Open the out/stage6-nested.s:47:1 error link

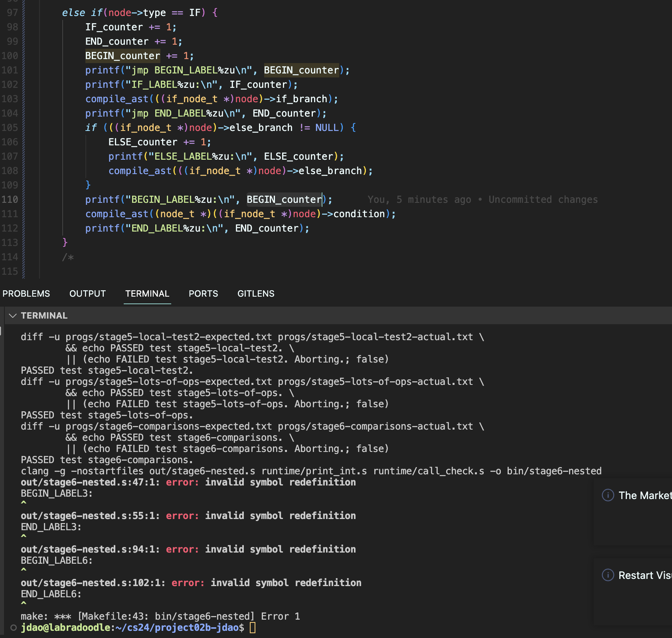pos(90,482)
